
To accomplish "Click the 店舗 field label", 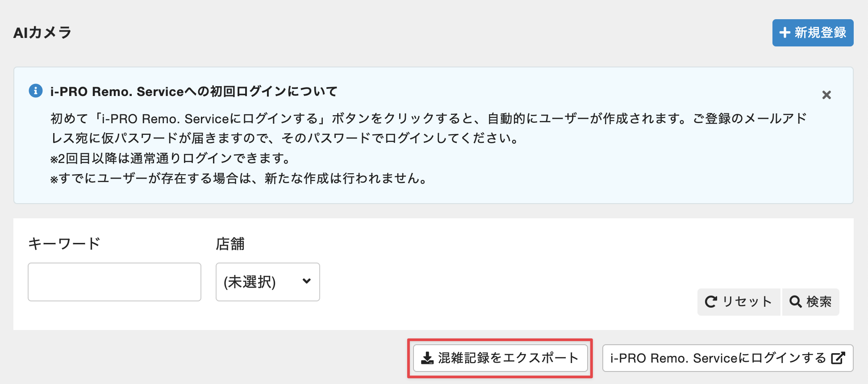I will pyautogui.click(x=230, y=244).
